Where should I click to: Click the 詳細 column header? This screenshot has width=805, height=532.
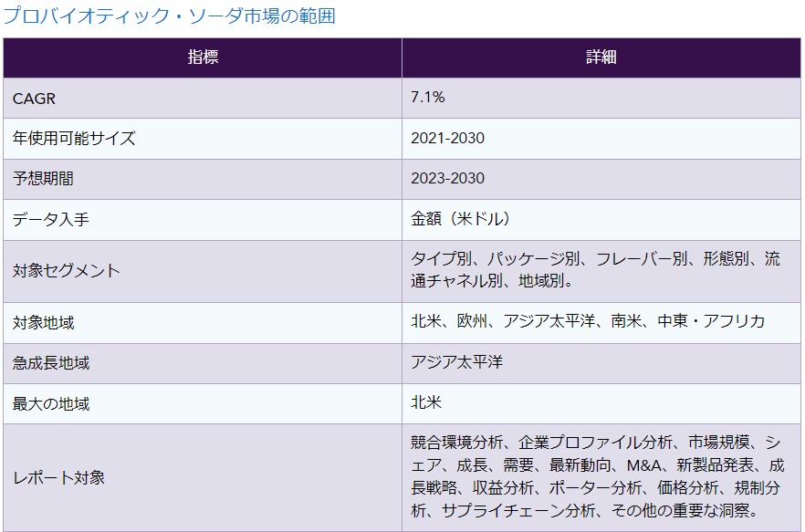[x=601, y=57]
